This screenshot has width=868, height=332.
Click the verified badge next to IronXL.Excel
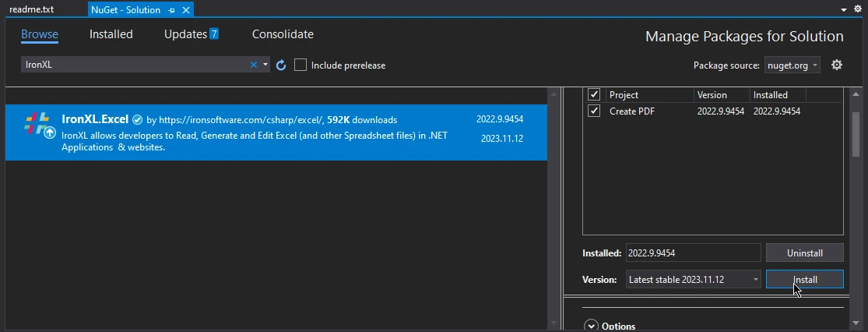137,120
